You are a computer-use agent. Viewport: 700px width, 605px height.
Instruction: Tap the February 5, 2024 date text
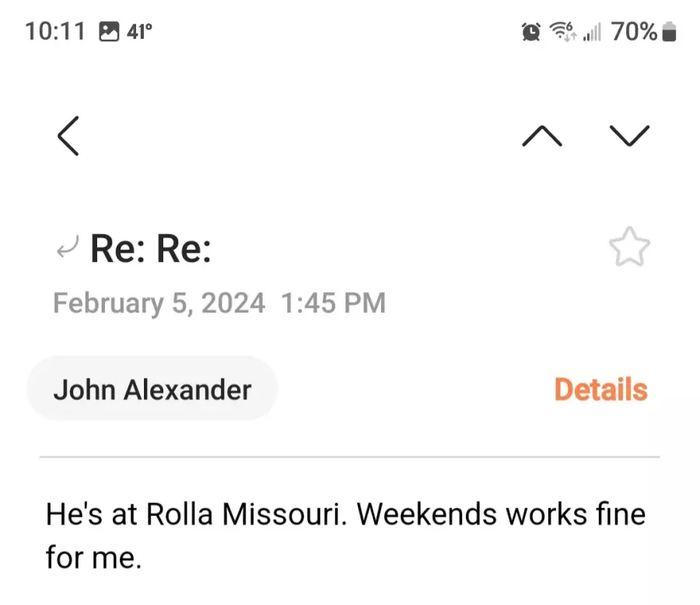159,303
